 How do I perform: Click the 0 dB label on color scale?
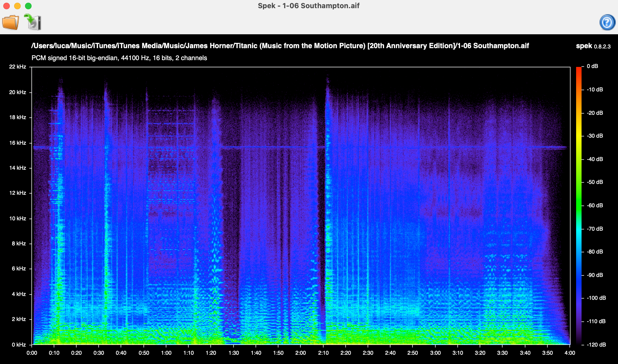coord(592,66)
